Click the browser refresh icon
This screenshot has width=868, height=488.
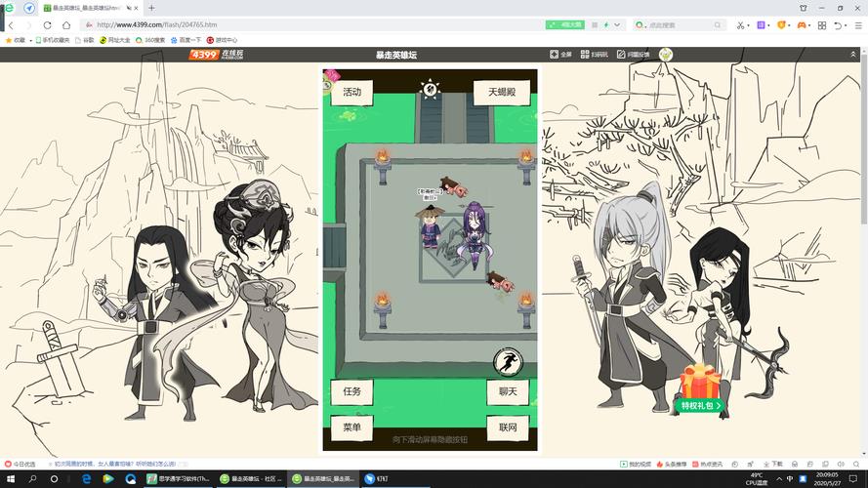pyautogui.click(x=47, y=24)
